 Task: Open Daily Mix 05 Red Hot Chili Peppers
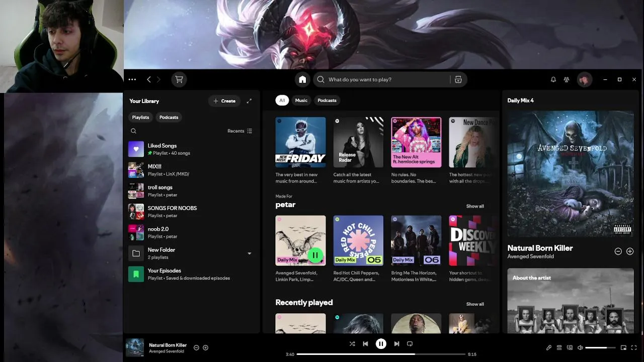point(358,249)
